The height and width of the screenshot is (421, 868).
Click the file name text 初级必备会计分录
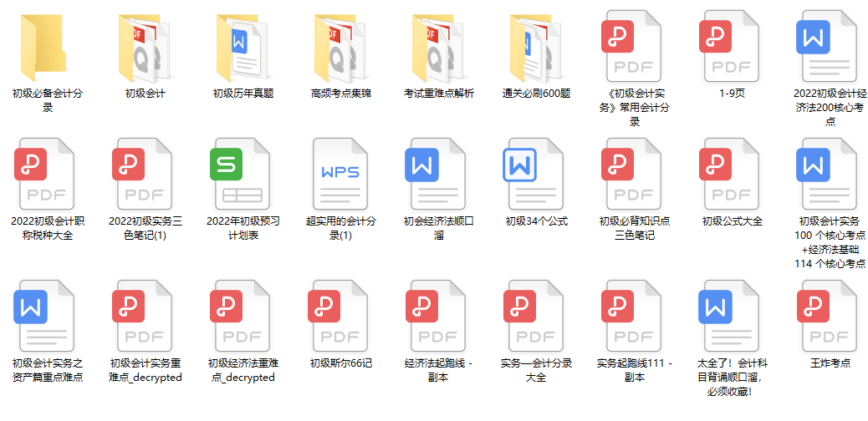(48, 101)
